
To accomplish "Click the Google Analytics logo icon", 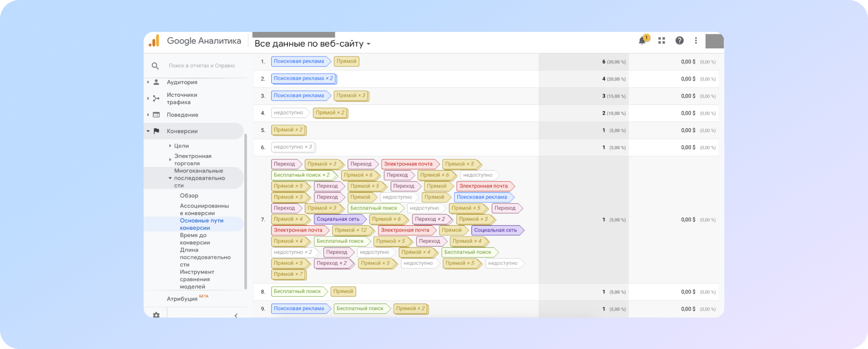I will pyautogui.click(x=154, y=41).
